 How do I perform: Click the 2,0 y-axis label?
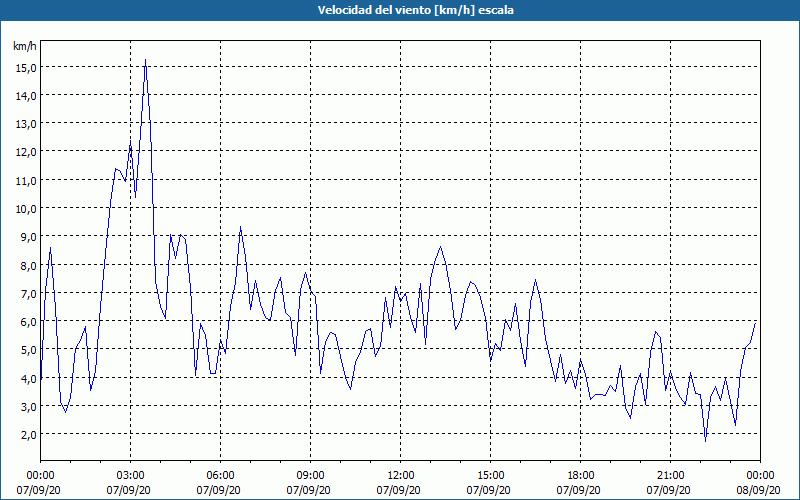pos(29,434)
